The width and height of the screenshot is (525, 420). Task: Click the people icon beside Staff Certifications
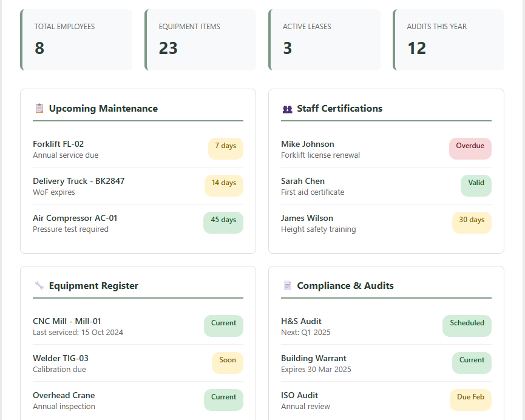click(x=288, y=109)
